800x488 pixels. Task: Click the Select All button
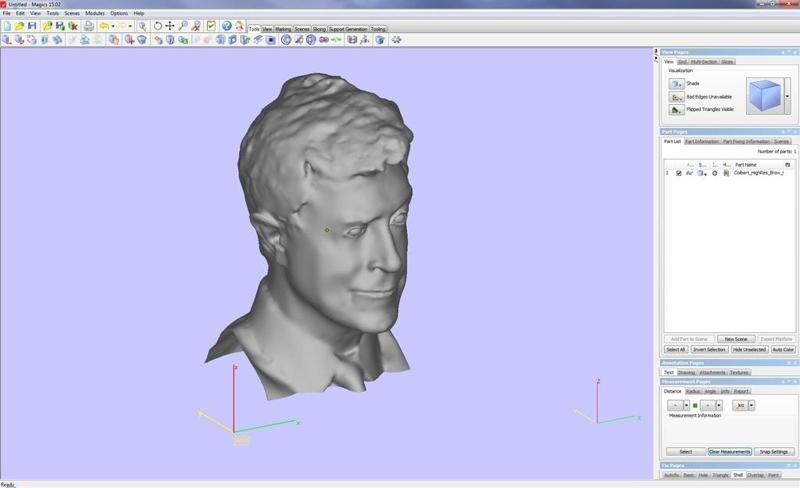click(x=676, y=350)
